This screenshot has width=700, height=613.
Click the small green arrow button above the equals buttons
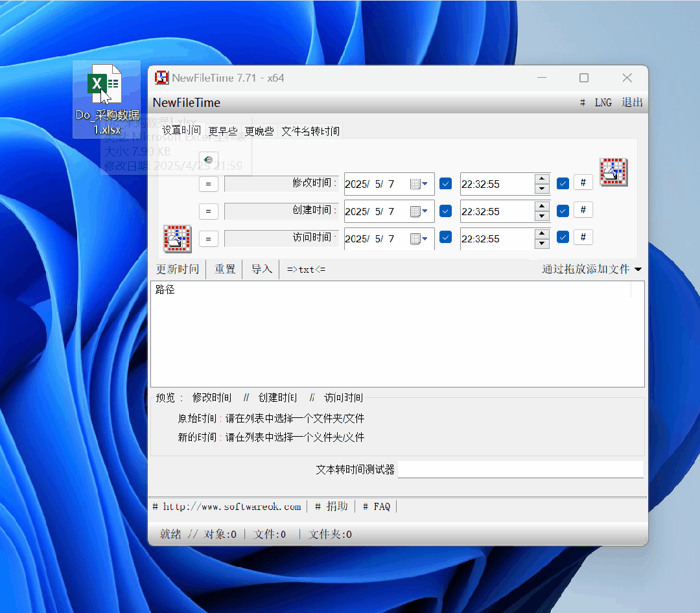[208, 159]
